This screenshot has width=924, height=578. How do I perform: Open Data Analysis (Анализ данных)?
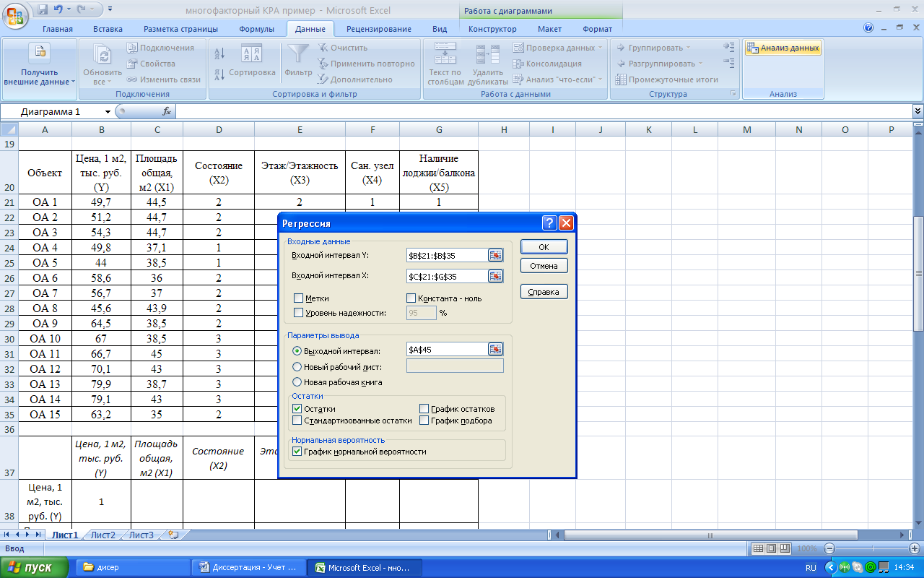(783, 48)
